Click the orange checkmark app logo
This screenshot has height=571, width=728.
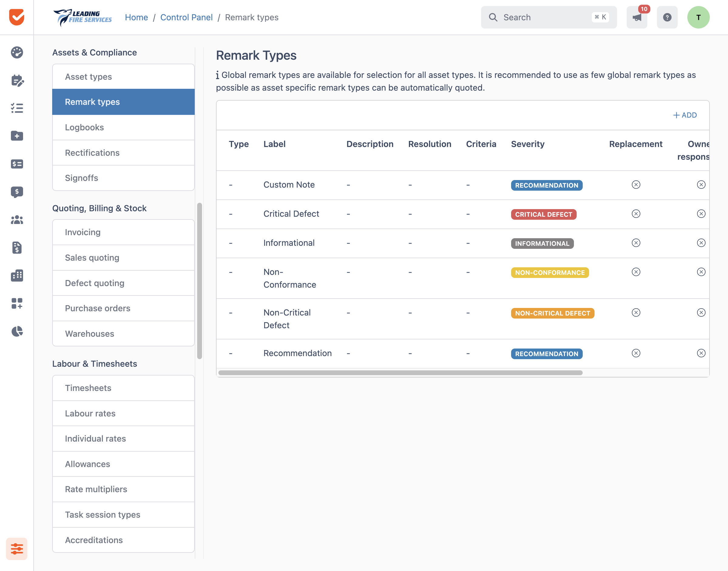click(17, 17)
